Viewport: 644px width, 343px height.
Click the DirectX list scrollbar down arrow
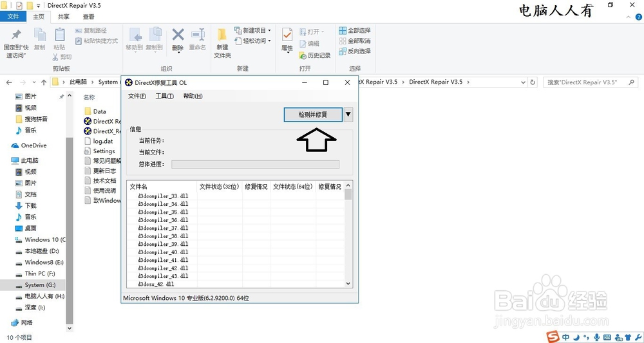tap(348, 283)
